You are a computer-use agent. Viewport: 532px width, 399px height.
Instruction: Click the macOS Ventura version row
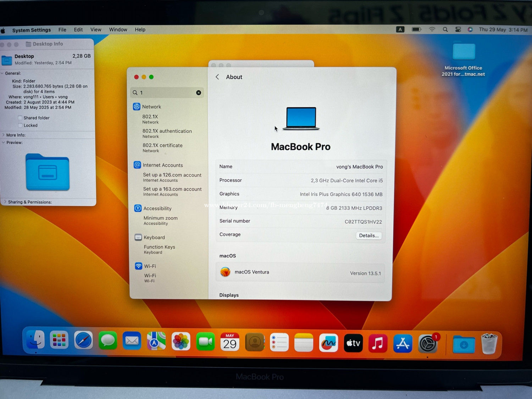[x=300, y=273]
